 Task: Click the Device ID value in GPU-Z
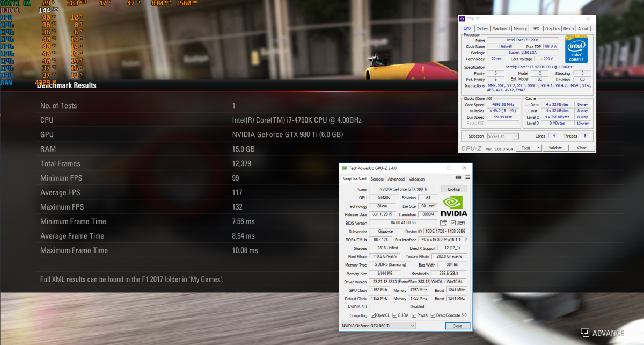pyautogui.click(x=444, y=231)
